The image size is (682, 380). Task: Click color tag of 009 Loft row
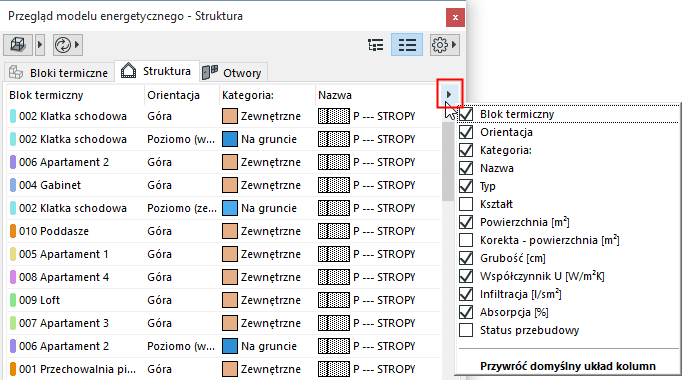coord(13,300)
